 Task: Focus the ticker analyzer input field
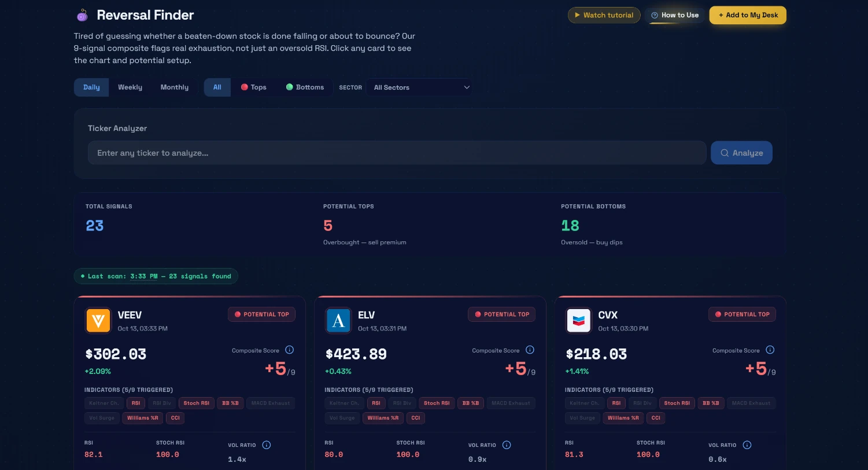click(x=397, y=153)
